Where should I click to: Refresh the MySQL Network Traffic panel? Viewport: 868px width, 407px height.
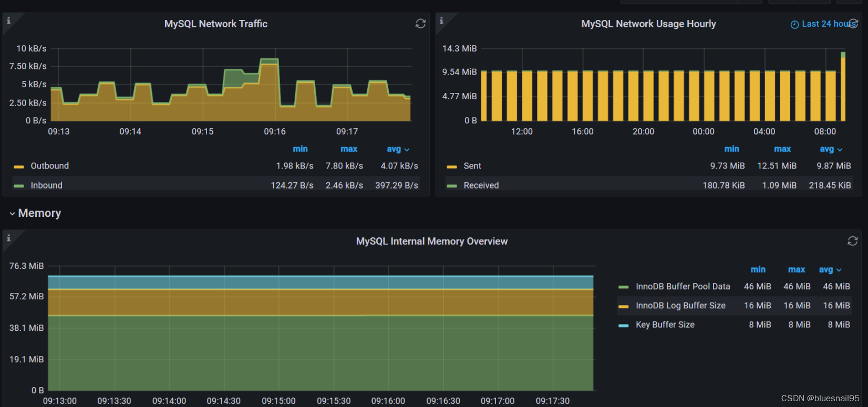[420, 24]
